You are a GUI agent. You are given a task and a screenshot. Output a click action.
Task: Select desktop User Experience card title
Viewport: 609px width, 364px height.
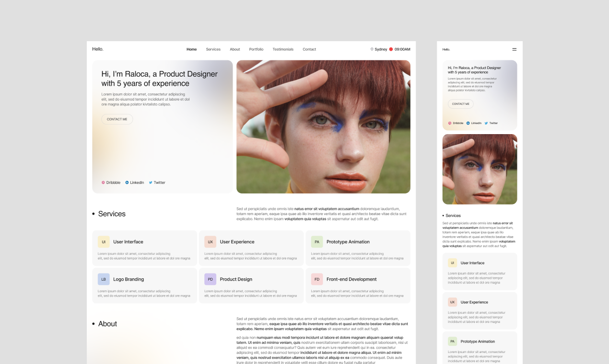point(237,242)
